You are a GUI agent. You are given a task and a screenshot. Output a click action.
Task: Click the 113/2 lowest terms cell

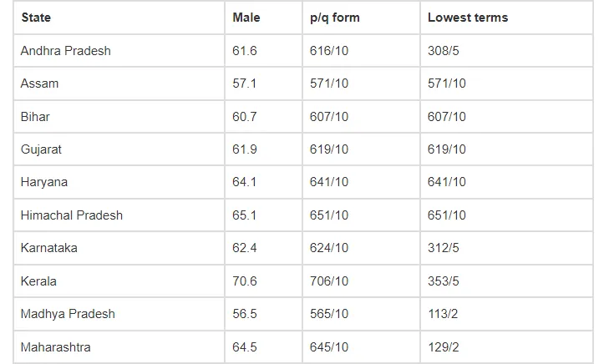pyautogui.click(x=443, y=314)
